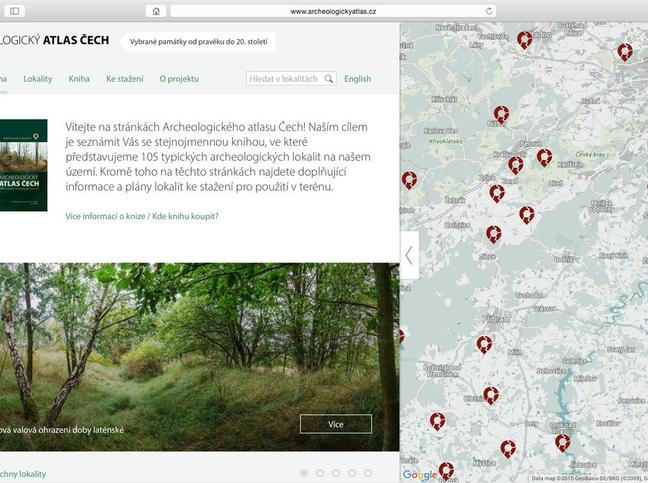Click the Archeologický atlas book cover
This screenshot has width=648, height=483.
click(23, 165)
